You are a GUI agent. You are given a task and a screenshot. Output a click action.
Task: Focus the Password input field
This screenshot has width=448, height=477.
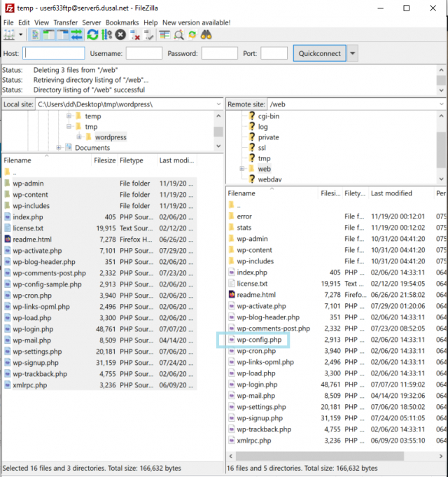tap(219, 53)
